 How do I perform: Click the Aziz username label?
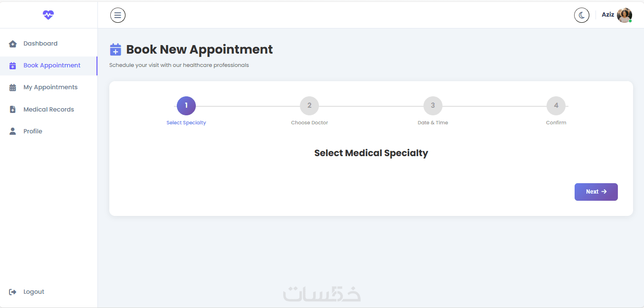[607, 15]
